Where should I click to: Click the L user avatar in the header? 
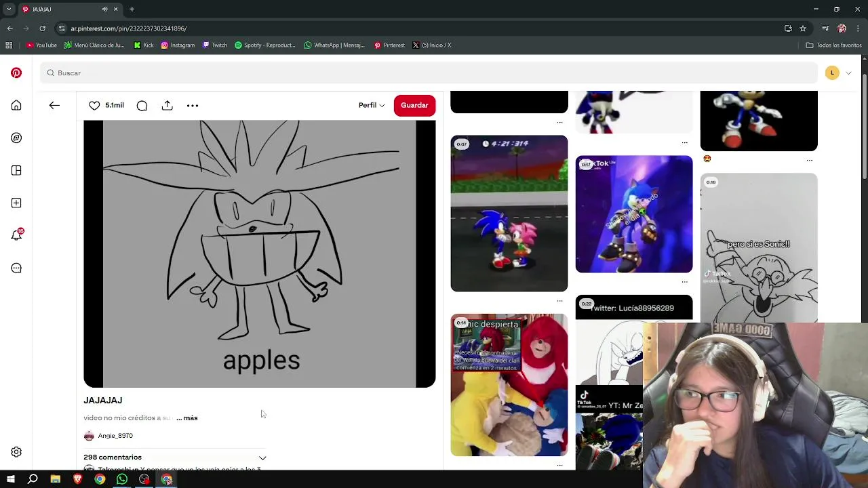(832, 73)
